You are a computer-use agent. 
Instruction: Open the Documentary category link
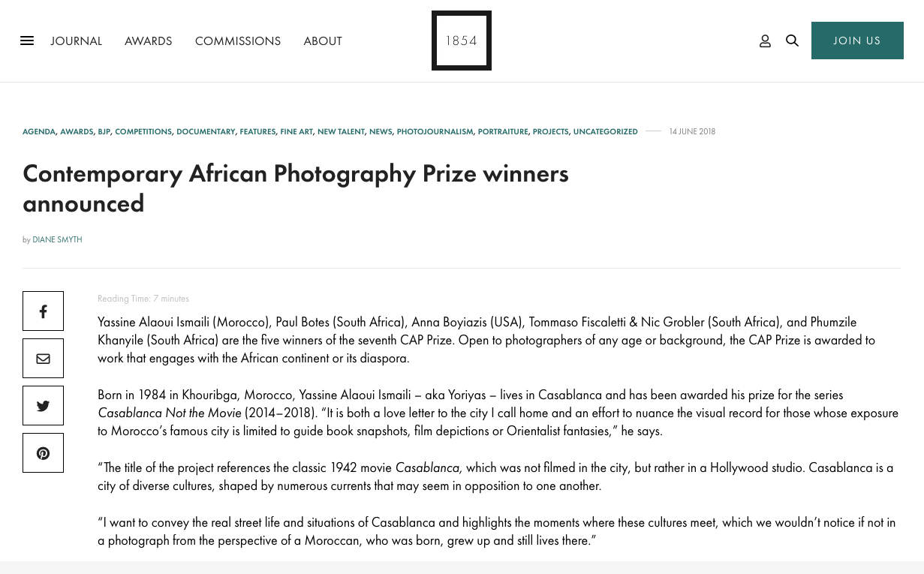click(x=206, y=132)
